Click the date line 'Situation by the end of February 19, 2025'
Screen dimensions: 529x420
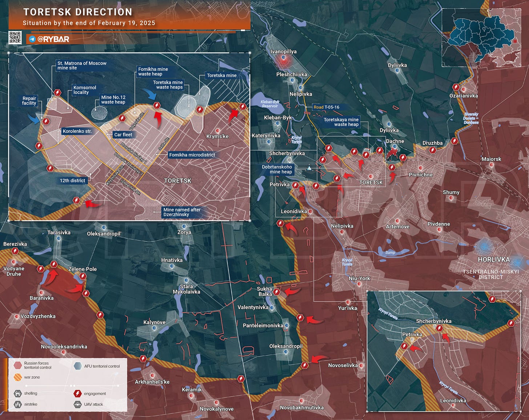click(89, 23)
